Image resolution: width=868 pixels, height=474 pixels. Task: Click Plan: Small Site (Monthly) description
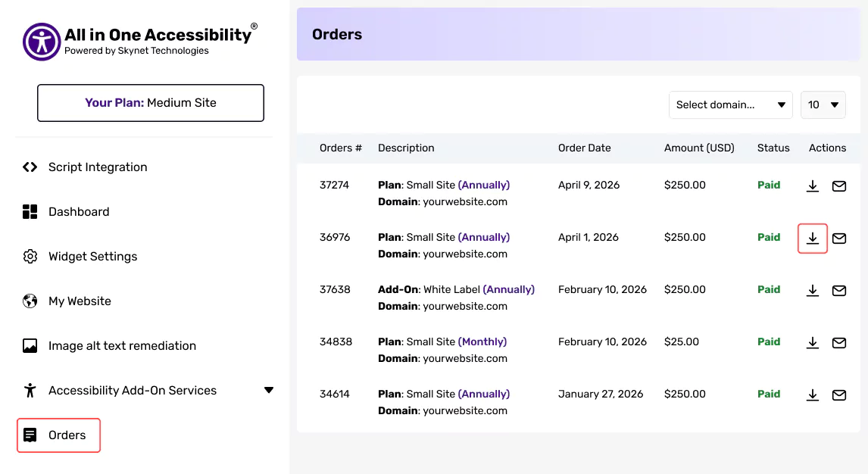coord(442,341)
